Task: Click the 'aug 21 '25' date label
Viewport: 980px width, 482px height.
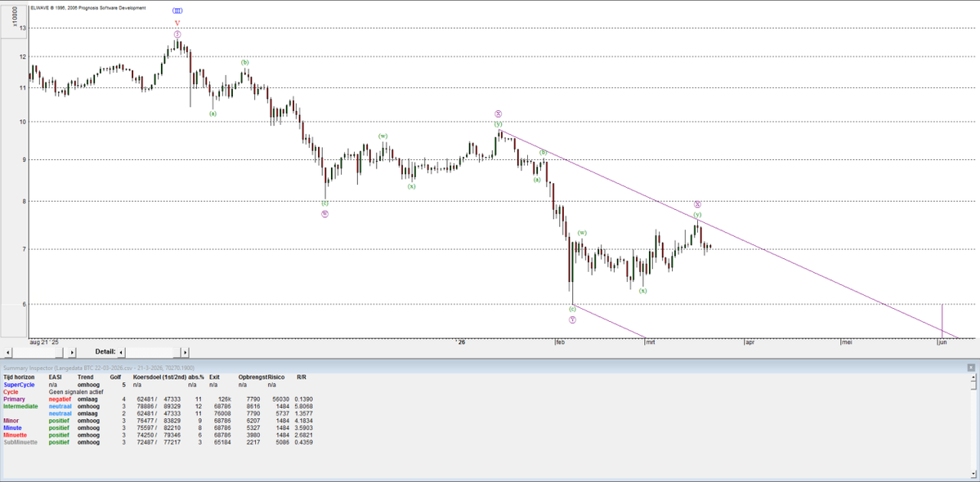Action: click(x=44, y=342)
